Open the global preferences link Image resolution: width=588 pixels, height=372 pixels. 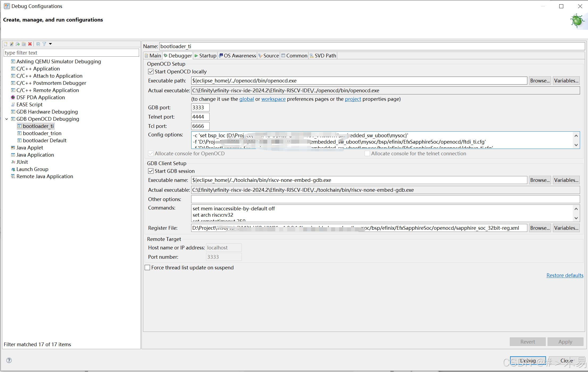point(247,99)
